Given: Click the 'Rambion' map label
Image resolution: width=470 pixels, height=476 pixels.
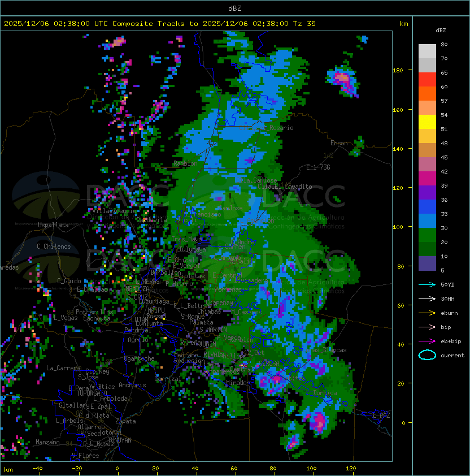Looking at the screenshot, I should (185, 163).
